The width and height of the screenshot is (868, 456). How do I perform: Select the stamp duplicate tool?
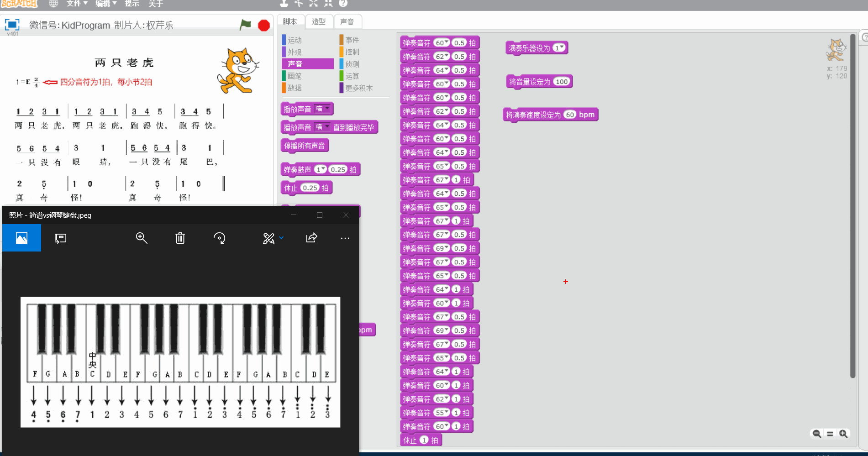tap(284, 4)
